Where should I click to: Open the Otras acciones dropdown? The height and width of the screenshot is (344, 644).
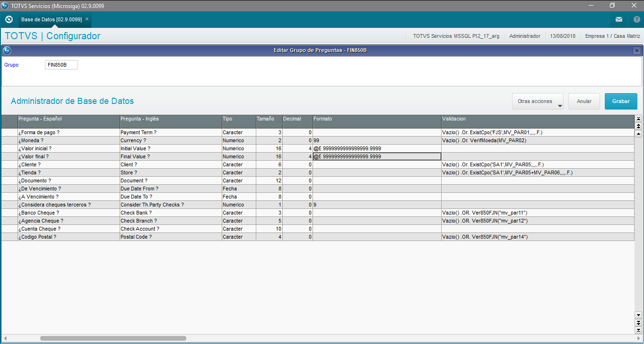coord(538,101)
